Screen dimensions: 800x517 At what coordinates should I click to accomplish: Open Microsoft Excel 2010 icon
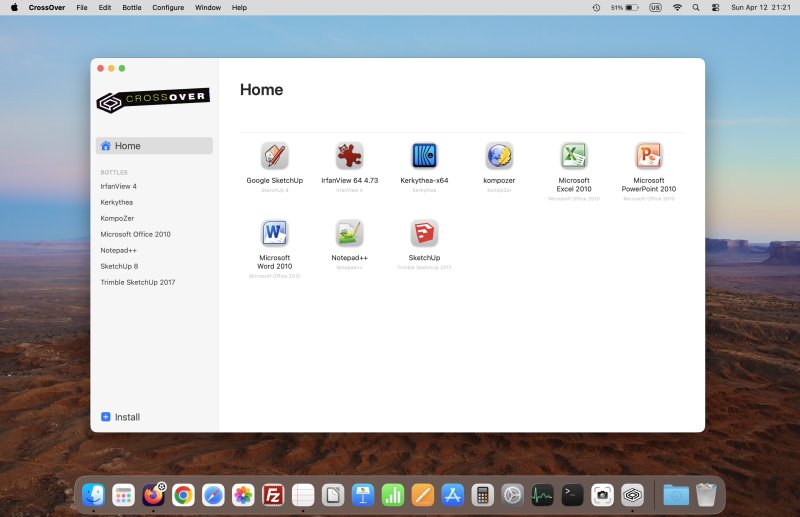pos(574,156)
